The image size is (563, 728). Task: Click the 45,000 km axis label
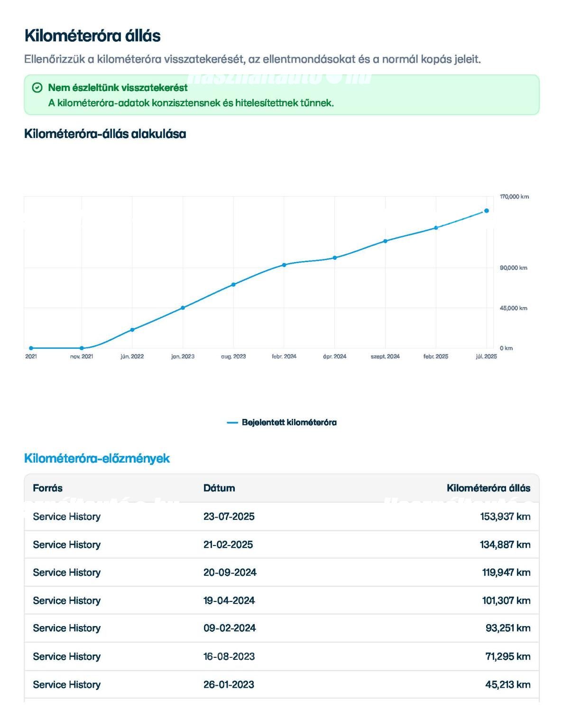pos(513,308)
